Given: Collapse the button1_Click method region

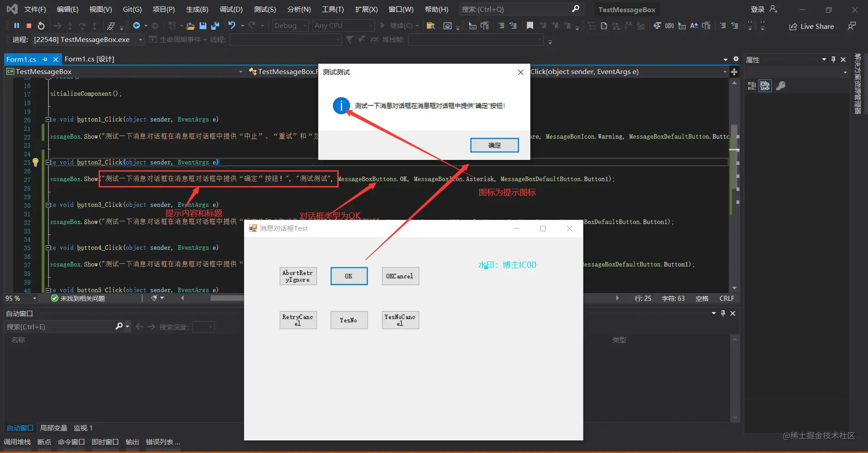Looking at the screenshot, I should [48, 120].
